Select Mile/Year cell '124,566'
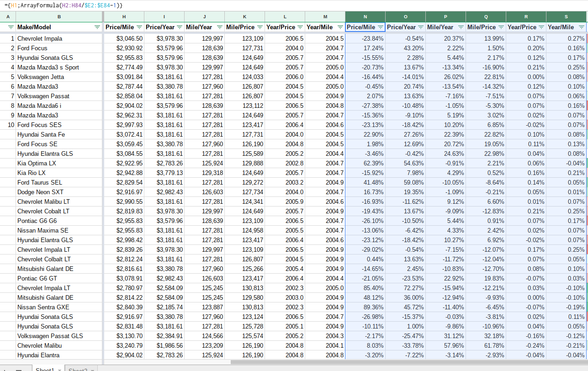The height and width of the screenshot is (371, 588). 205,336
